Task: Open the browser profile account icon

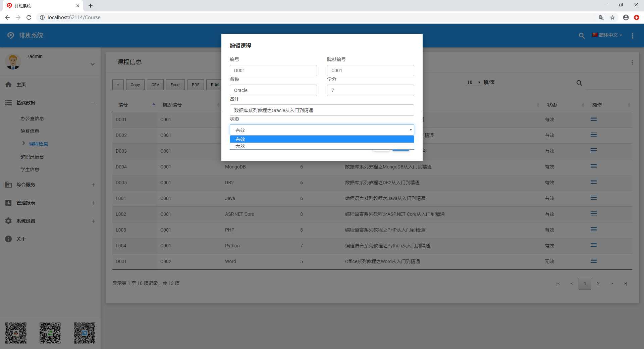Action: (x=626, y=17)
